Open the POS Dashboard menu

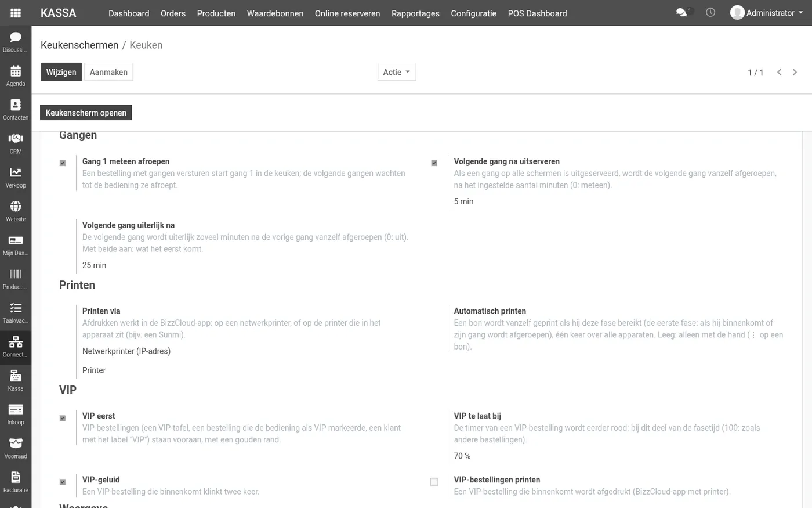tap(537, 13)
